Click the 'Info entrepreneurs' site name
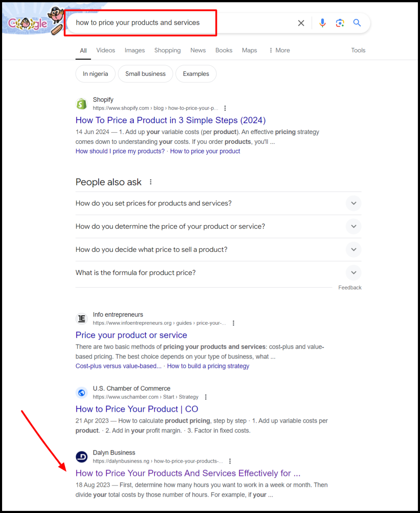 118,315
